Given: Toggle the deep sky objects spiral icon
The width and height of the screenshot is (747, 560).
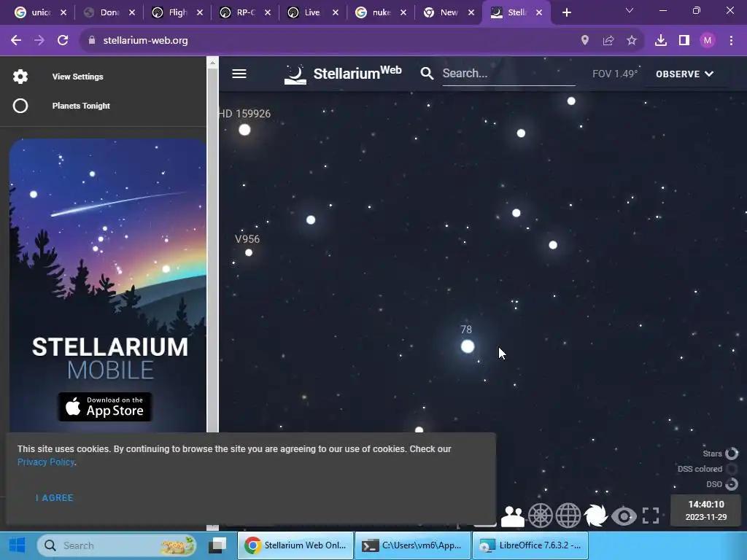Looking at the screenshot, I should (x=595, y=516).
